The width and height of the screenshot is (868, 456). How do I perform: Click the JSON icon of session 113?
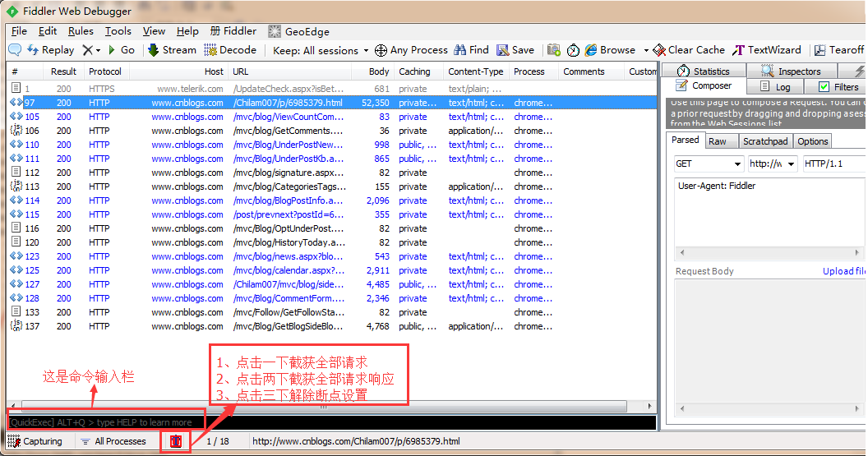pos(16,187)
